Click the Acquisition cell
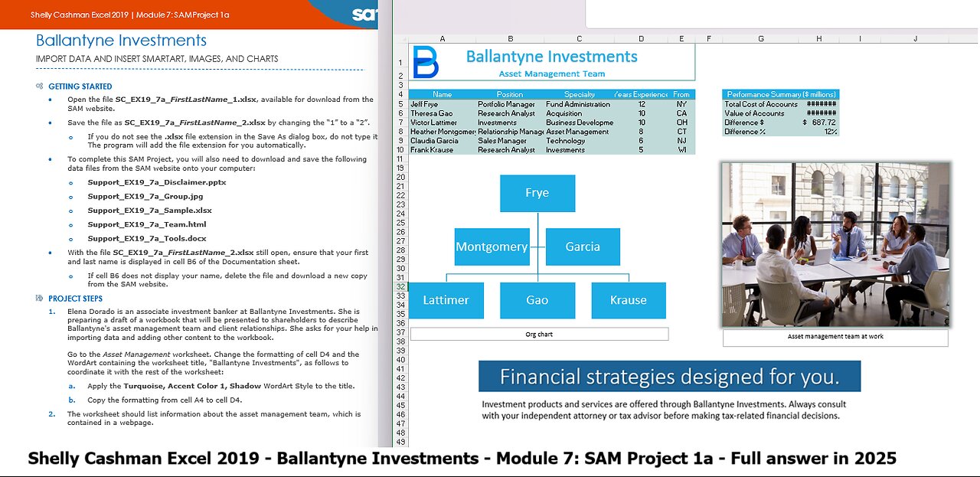Image resolution: width=980 pixels, height=477 pixels. [579, 113]
